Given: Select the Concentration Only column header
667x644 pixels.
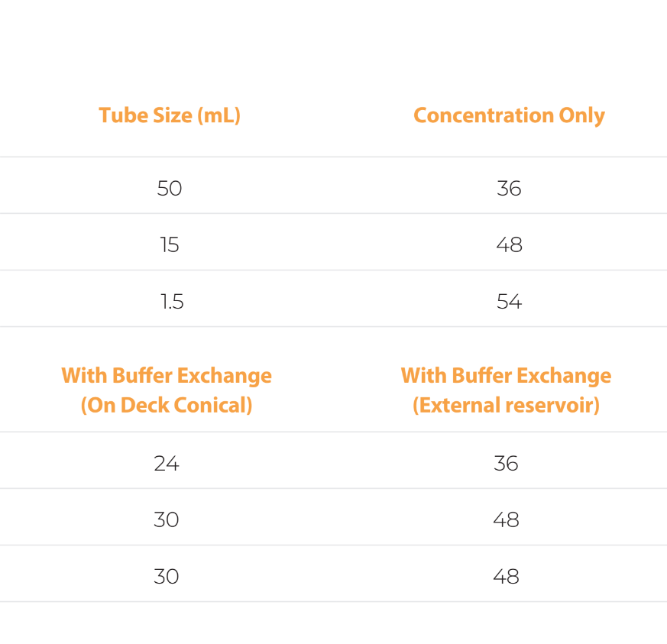Looking at the screenshot, I should [x=509, y=115].
